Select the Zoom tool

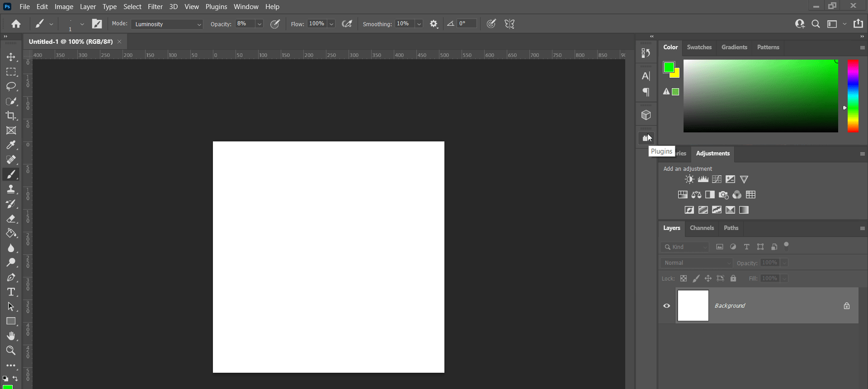(11, 351)
